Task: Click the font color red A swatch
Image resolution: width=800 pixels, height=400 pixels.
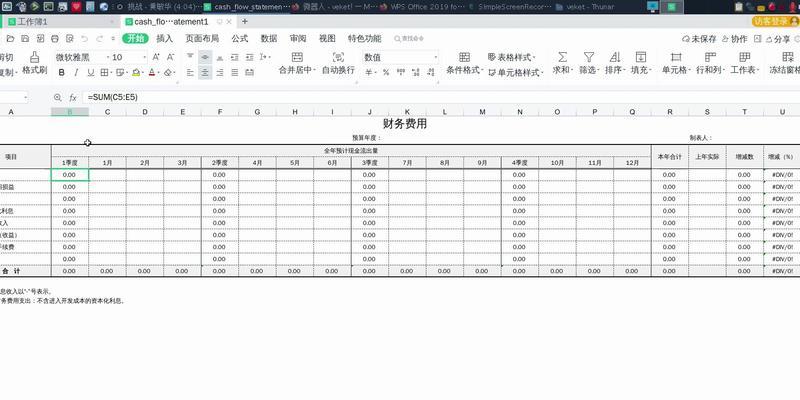Action: click(x=151, y=72)
